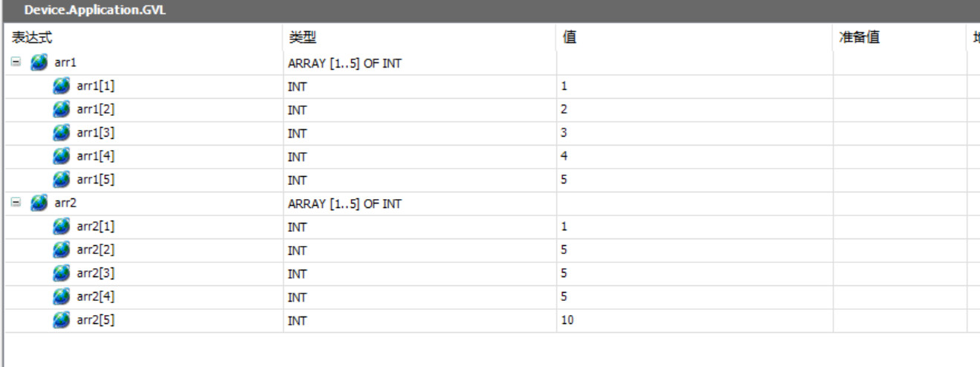The height and width of the screenshot is (367, 980).
Task: Click the arr1 variable globe icon
Action: 38,63
